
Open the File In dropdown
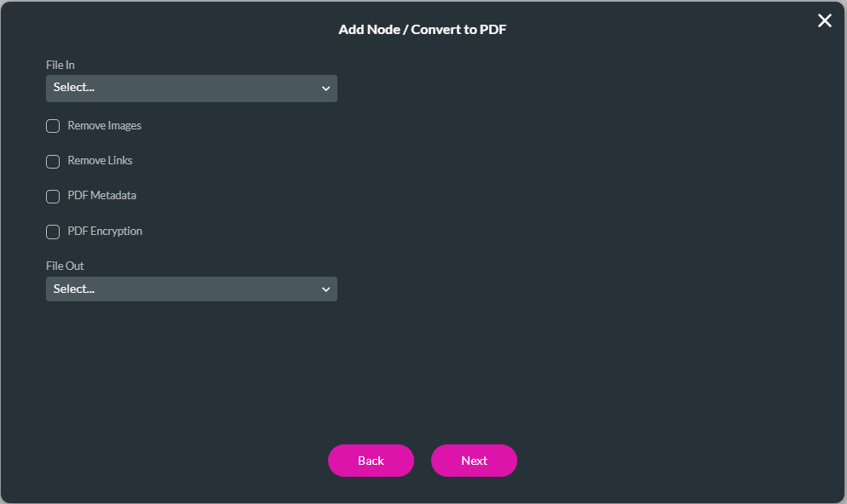191,88
